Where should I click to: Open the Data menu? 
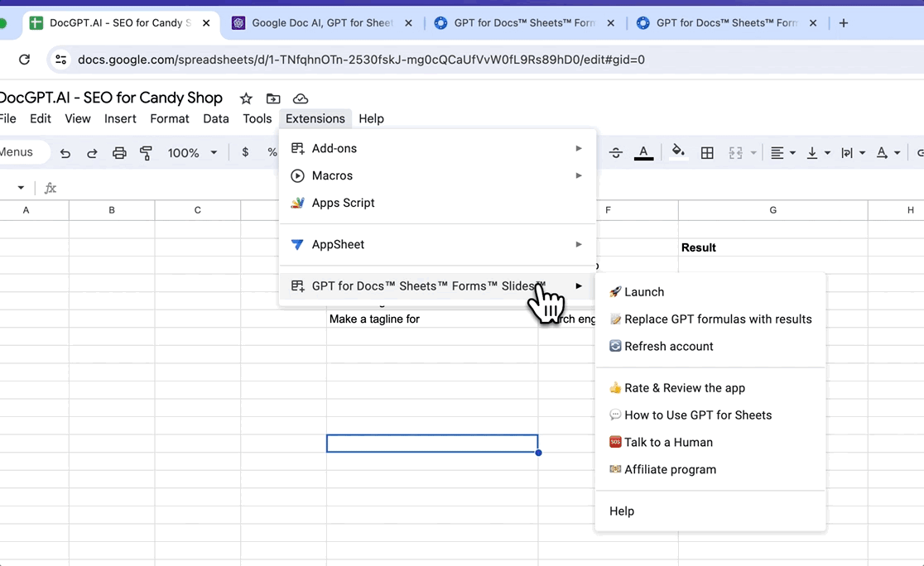click(x=215, y=119)
